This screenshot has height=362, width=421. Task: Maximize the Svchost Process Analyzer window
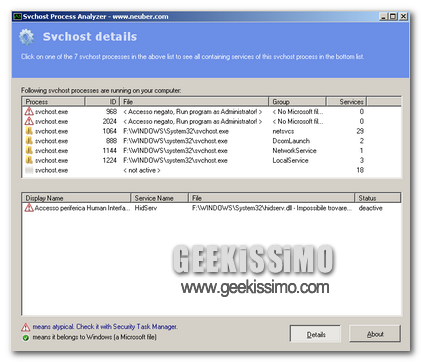tap(393, 16)
